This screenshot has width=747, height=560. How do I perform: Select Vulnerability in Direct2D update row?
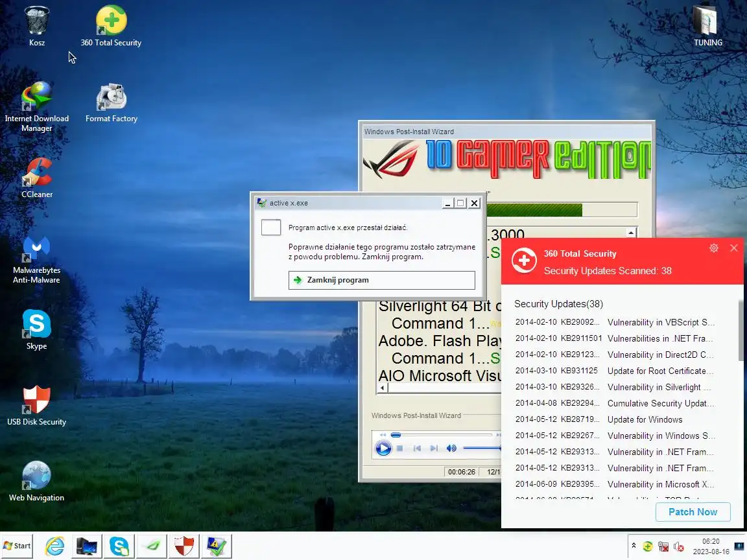pyautogui.click(x=615, y=355)
